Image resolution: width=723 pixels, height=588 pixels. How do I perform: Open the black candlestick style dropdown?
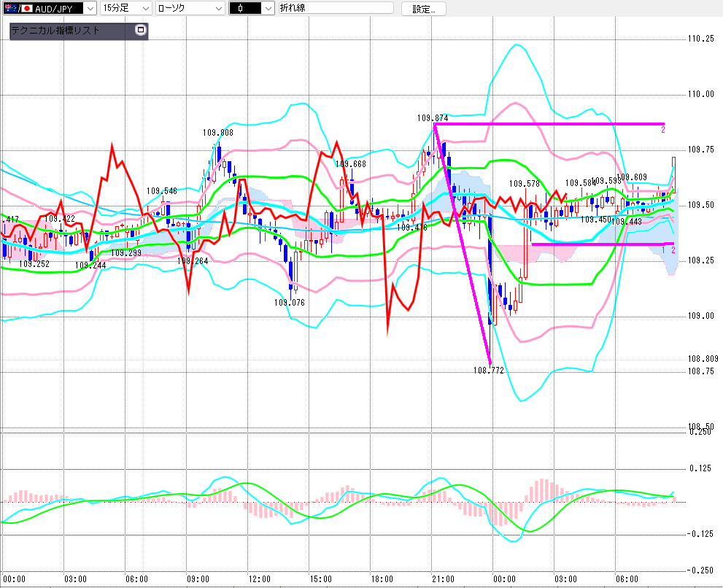point(251,9)
